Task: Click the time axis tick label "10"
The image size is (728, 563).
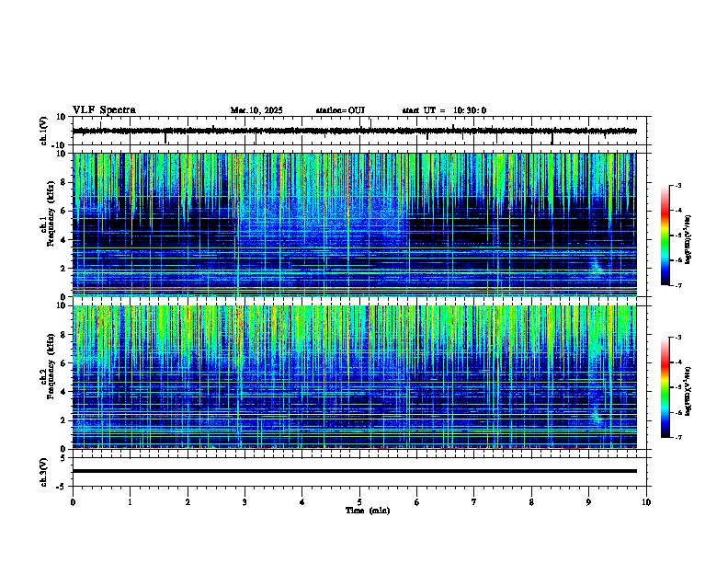Action: [x=646, y=502]
